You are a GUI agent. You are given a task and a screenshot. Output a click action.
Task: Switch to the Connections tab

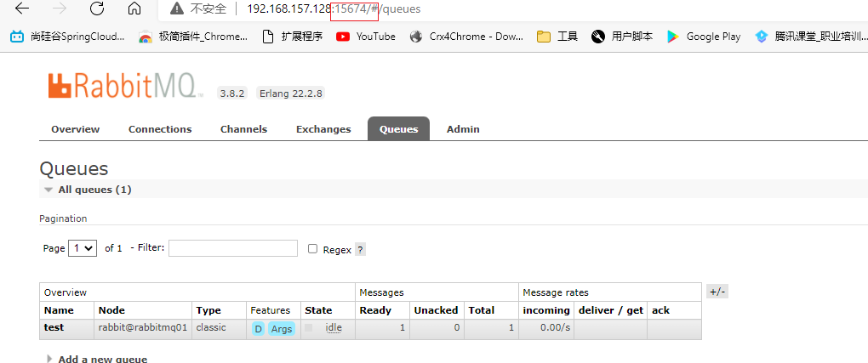160,129
